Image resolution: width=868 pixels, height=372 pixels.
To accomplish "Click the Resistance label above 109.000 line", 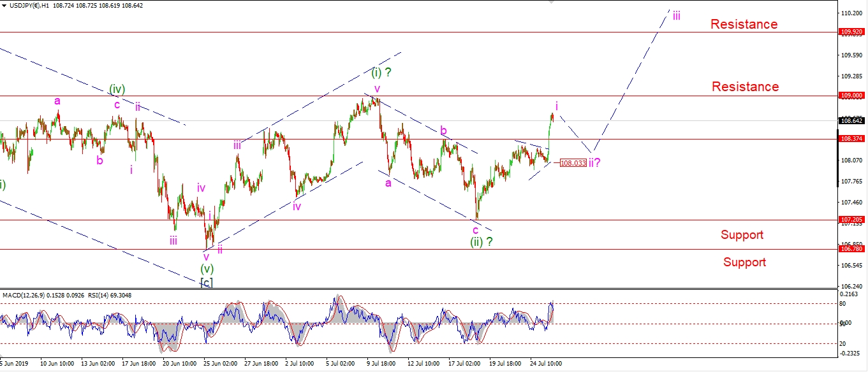I will point(745,87).
